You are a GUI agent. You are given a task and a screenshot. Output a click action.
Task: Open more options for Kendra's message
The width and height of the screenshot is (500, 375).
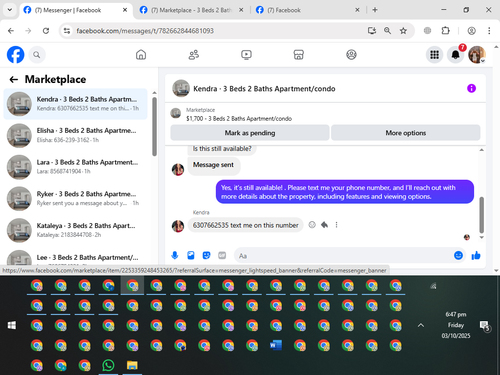point(336,225)
